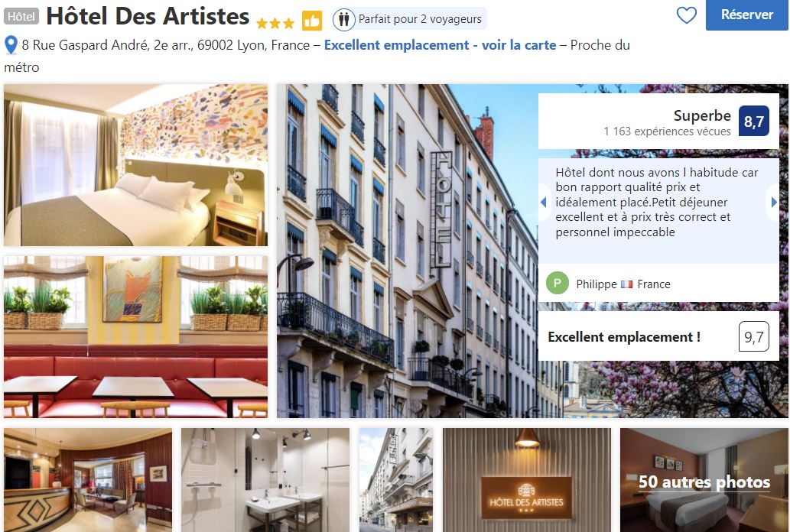Image resolution: width=790 pixels, height=532 pixels.
Task: Click the blue map pin icon
Action: coord(11,45)
